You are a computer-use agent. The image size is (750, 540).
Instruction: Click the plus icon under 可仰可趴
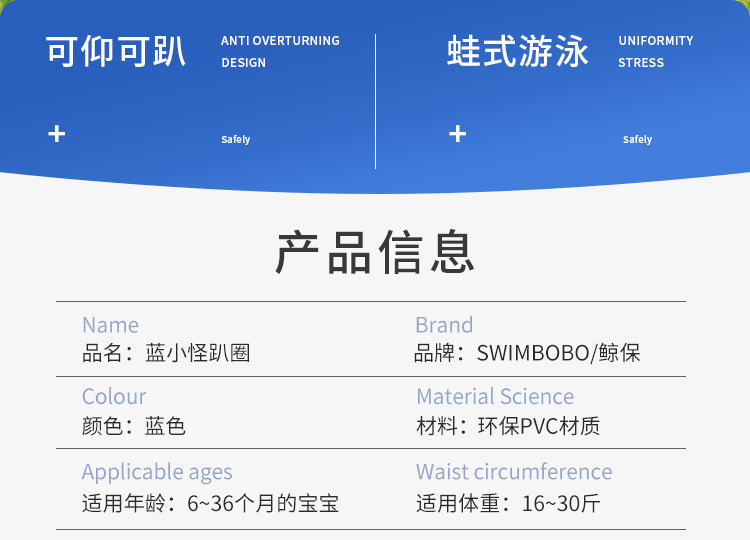pyautogui.click(x=56, y=134)
